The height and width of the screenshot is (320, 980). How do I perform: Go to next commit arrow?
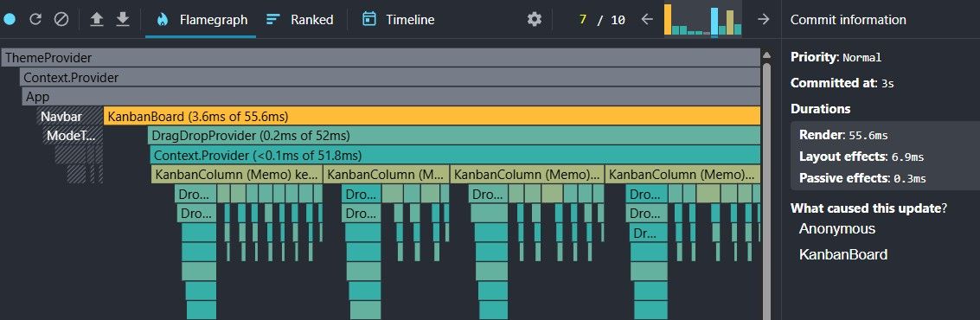763,19
